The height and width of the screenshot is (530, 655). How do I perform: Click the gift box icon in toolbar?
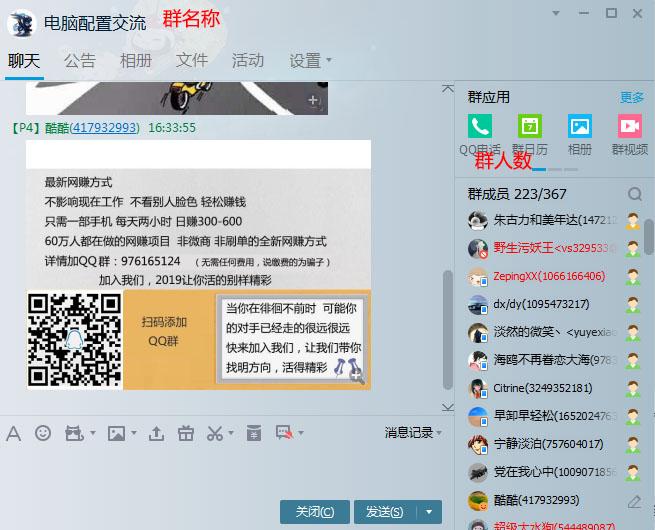pyautogui.click(x=185, y=433)
